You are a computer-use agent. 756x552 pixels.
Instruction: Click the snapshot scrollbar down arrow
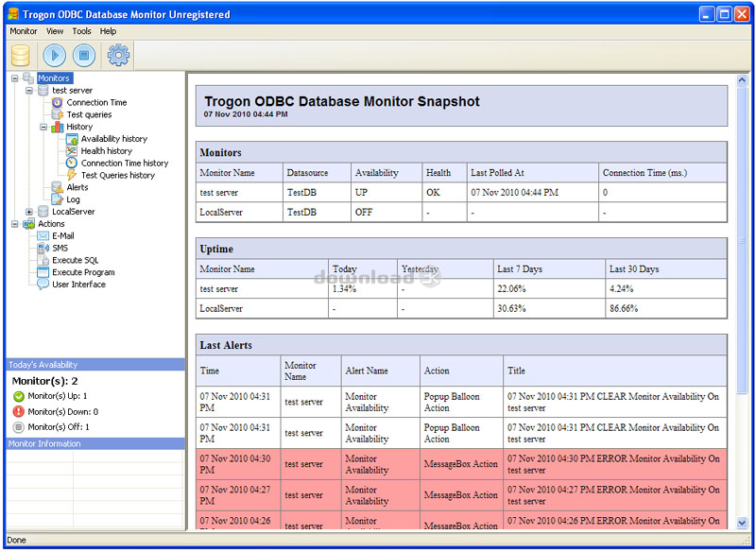pyautogui.click(x=742, y=522)
